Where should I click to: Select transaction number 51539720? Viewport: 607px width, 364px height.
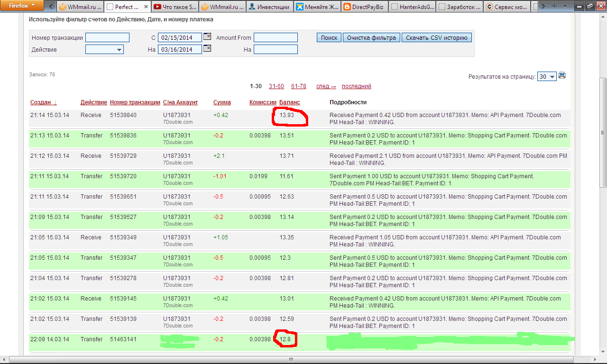pos(123,176)
